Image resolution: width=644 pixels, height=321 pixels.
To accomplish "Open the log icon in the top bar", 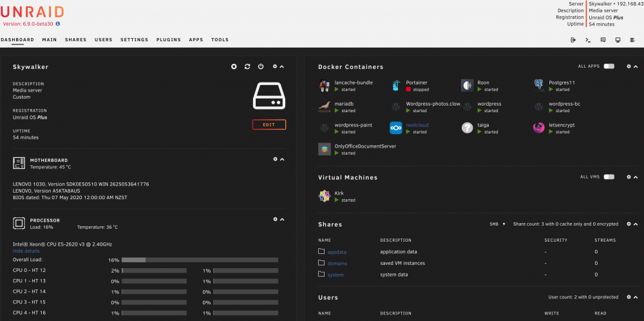I will tap(632, 40).
